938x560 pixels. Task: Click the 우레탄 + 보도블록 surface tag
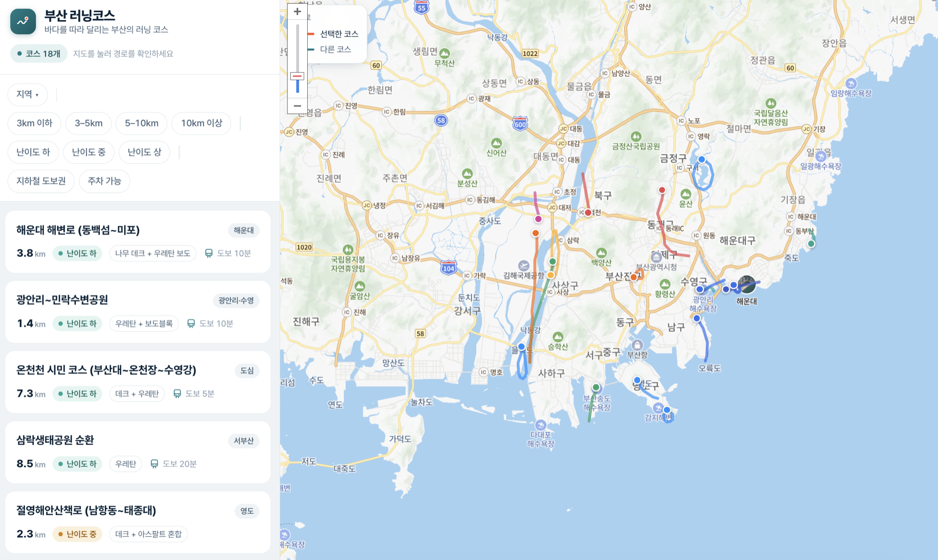(144, 324)
